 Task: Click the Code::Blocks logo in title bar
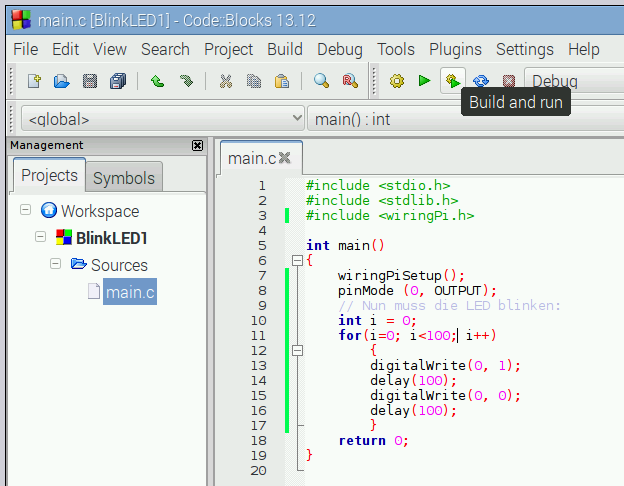tap(21, 20)
